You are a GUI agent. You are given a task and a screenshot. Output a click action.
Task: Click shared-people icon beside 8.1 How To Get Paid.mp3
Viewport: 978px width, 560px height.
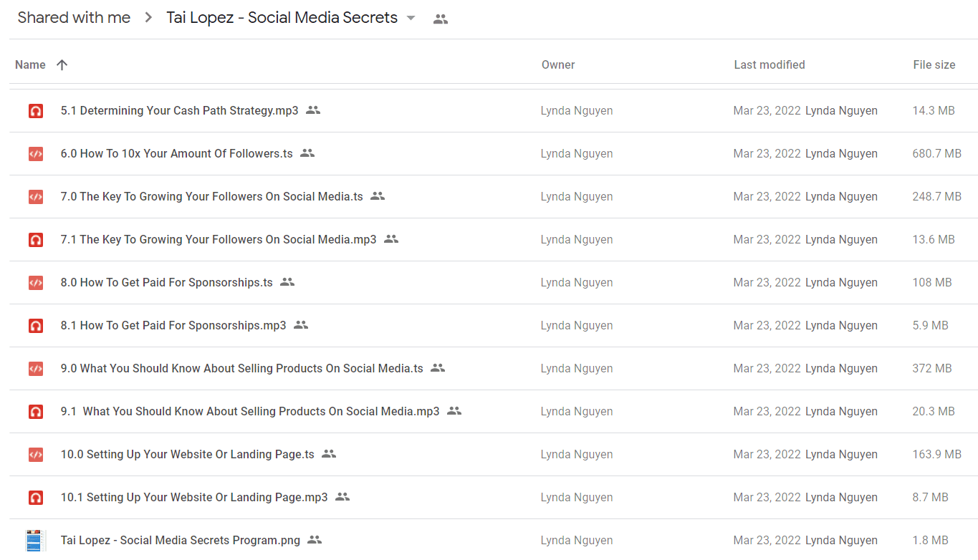tap(301, 325)
